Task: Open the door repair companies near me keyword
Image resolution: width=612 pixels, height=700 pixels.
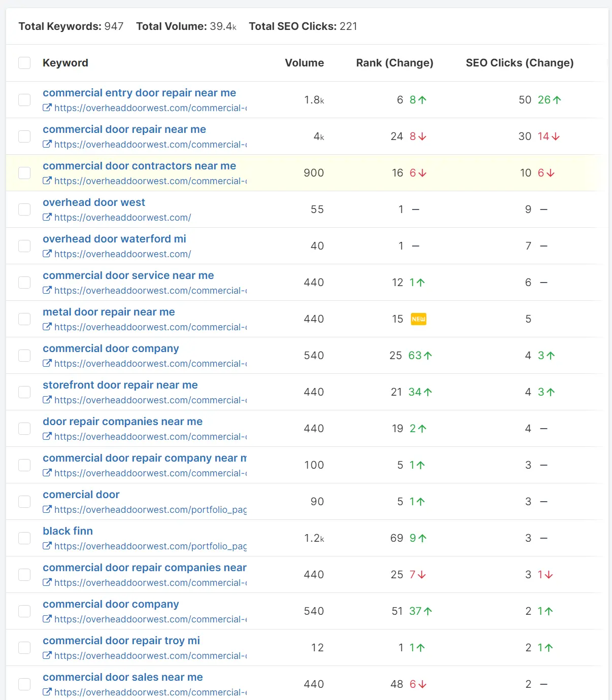Action: tap(122, 422)
